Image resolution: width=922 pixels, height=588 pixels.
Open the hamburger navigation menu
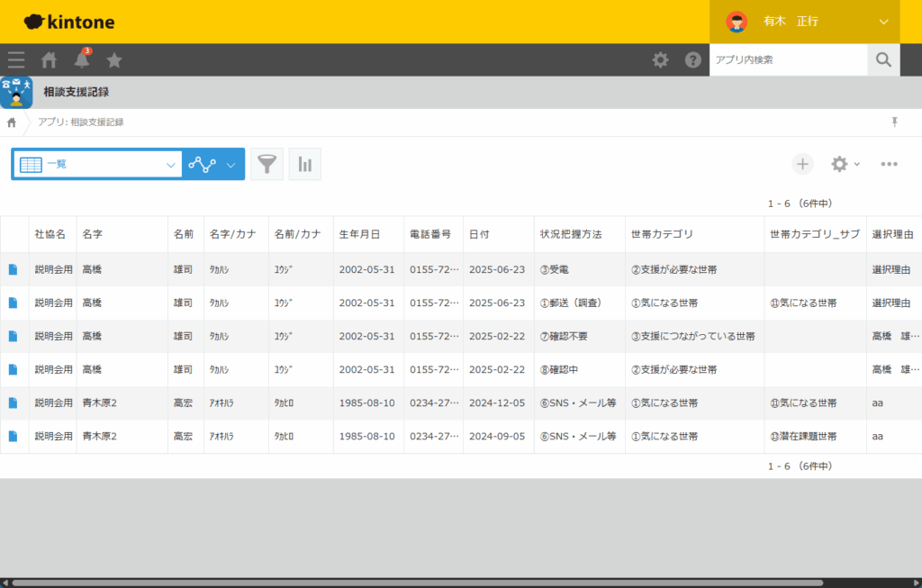point(16,60)
